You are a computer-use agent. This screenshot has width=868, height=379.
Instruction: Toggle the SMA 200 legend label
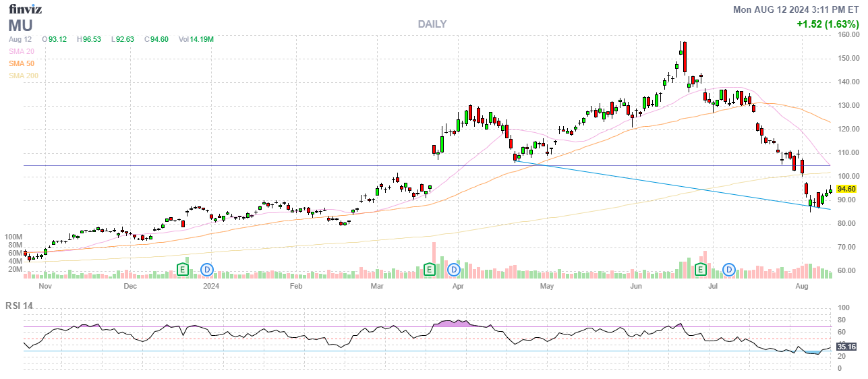click(x=23, y=76)
